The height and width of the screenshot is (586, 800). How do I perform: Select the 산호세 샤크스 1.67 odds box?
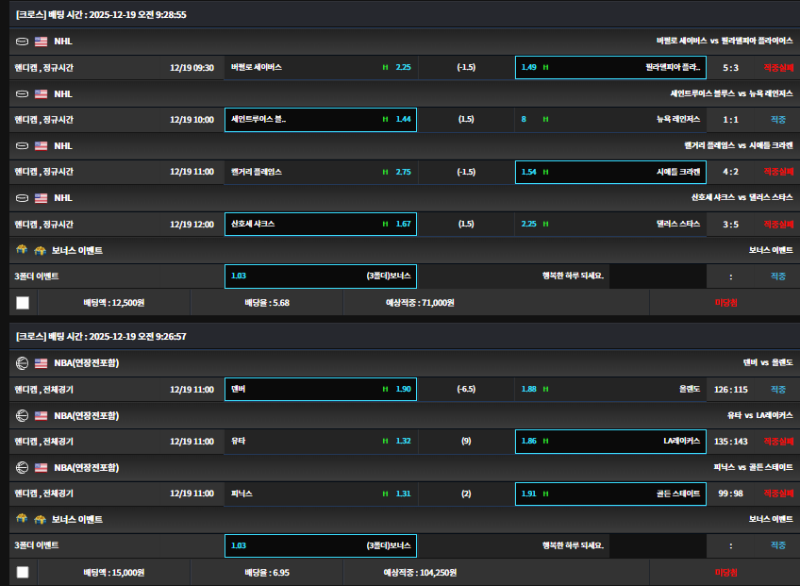pyautogui.click(x=320, y=224)
